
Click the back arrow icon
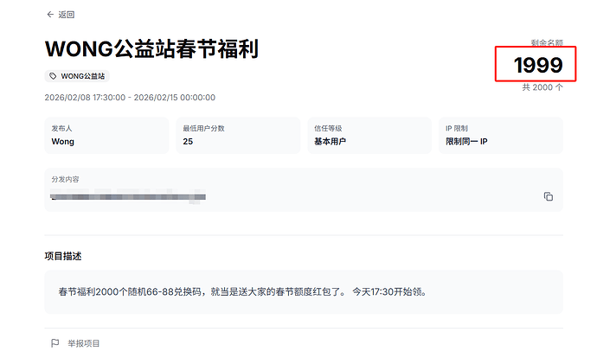pos(50,15)
